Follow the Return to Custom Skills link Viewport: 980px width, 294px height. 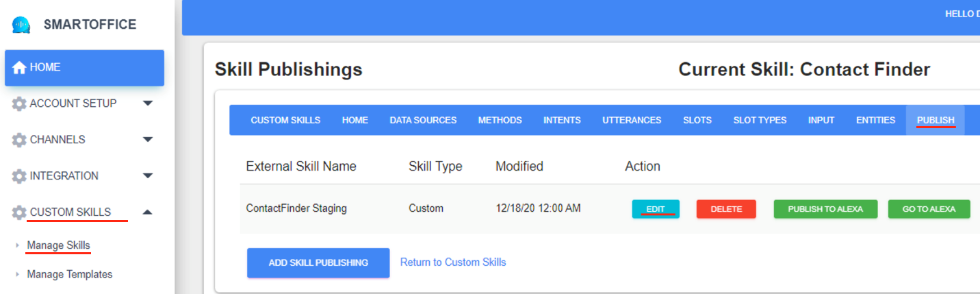(x=453, y=262)
